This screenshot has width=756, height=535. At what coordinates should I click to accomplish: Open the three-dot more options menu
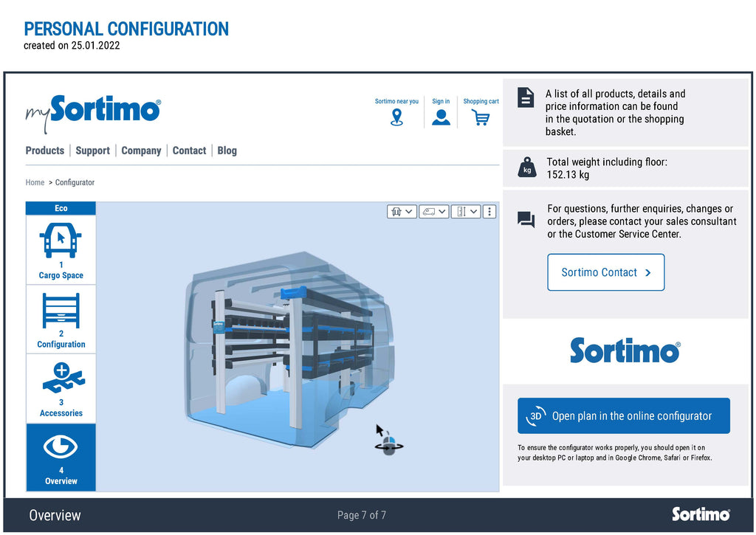(489, 211)
